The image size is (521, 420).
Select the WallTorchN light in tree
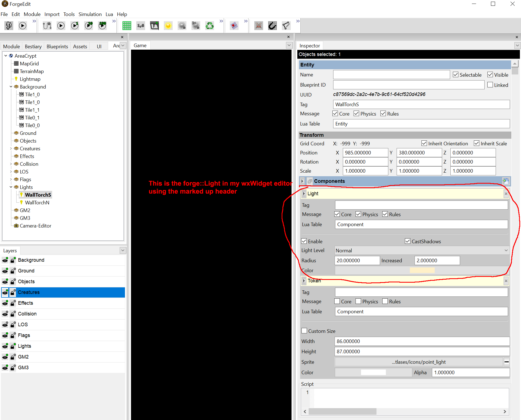click(x=37, y=202)
